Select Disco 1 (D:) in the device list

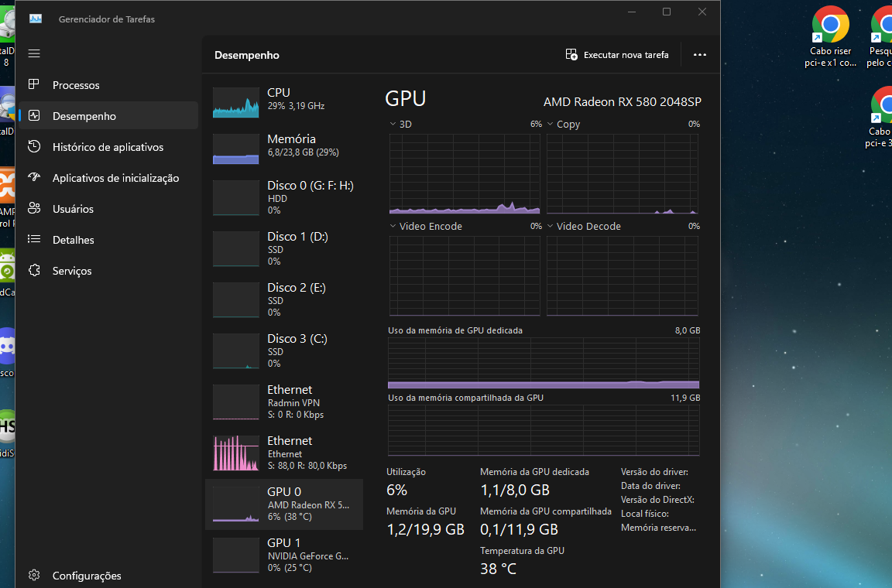coord(284,248)
